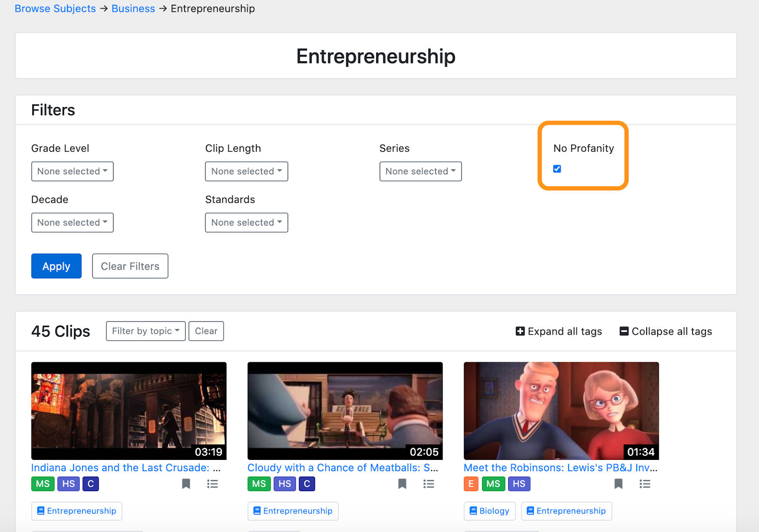Click C grade badge under Indiana Jones clip
759x532 pixels.
coord(91,484)
